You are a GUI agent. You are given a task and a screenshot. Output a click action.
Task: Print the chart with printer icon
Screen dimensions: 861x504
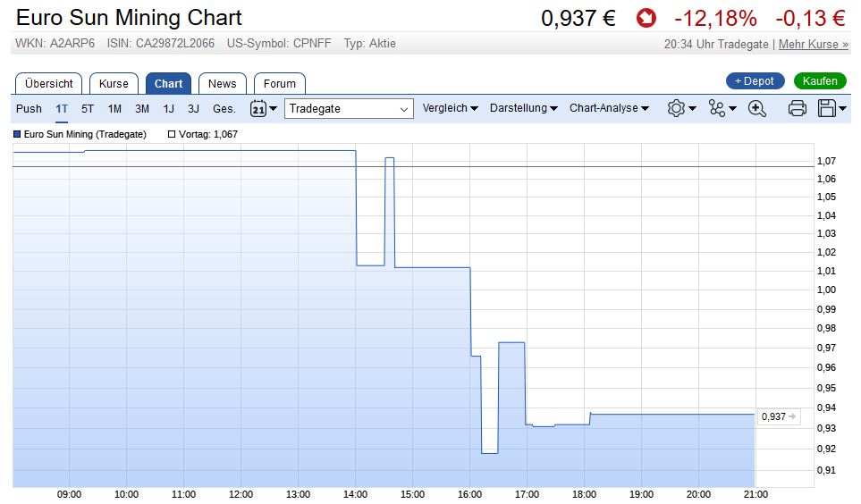point(798,108)
